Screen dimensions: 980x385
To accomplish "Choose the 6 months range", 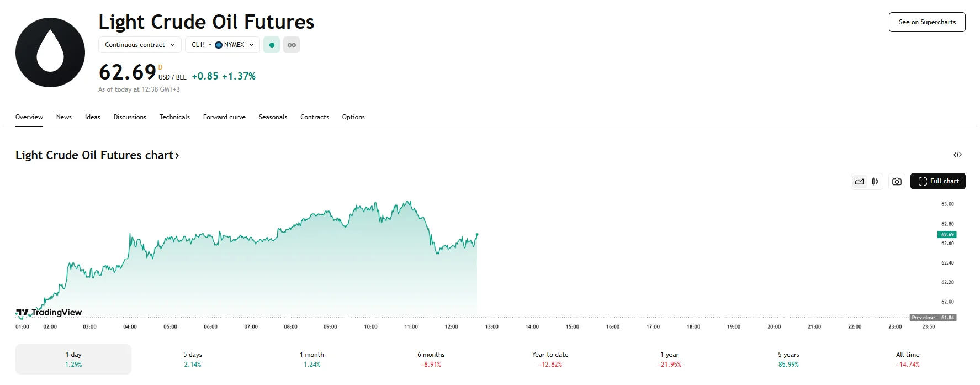I will tap(431, 359).
